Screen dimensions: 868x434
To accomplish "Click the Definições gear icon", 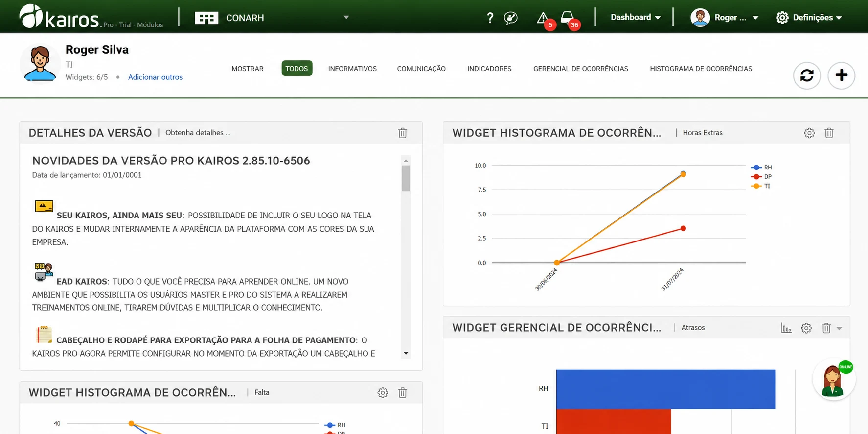I will (782, 18).
